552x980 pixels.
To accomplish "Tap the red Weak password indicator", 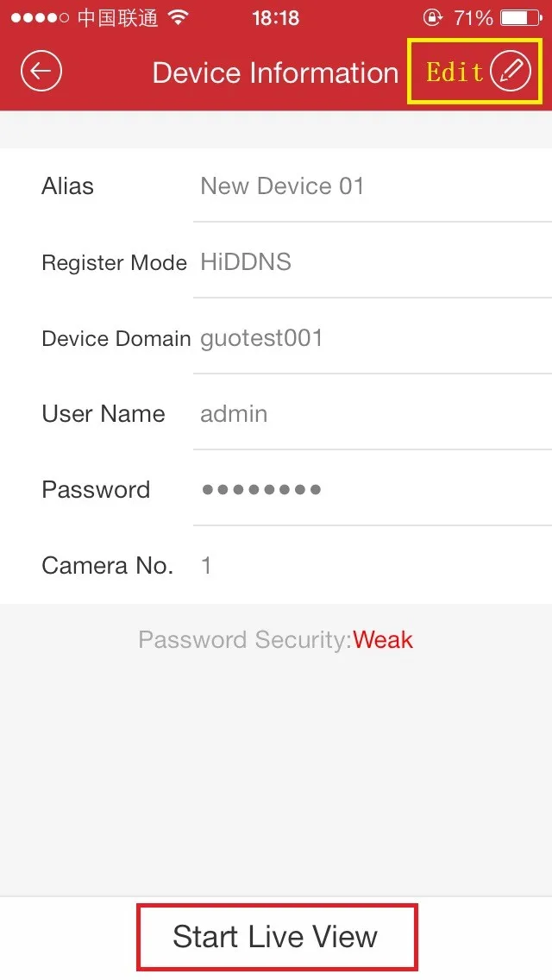I will [x=383, y=640].
